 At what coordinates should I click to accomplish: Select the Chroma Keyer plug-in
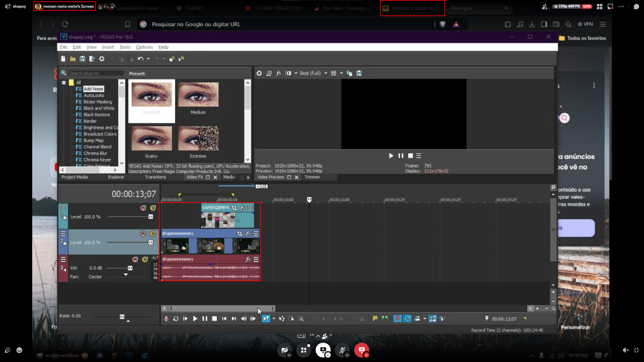(97, 160)
